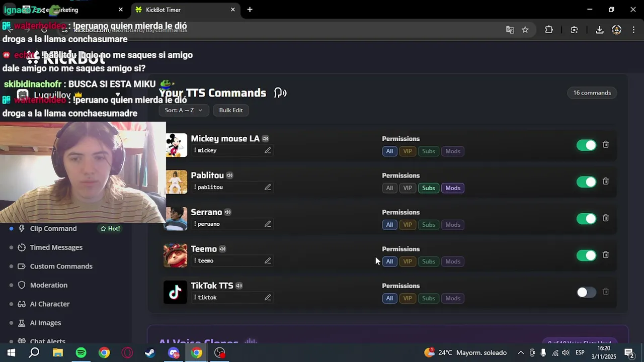Toggle the Mods permission for Pablitou
Viewport: 644px width, 362px height.
pyautogui.click(x=453, y=188)
